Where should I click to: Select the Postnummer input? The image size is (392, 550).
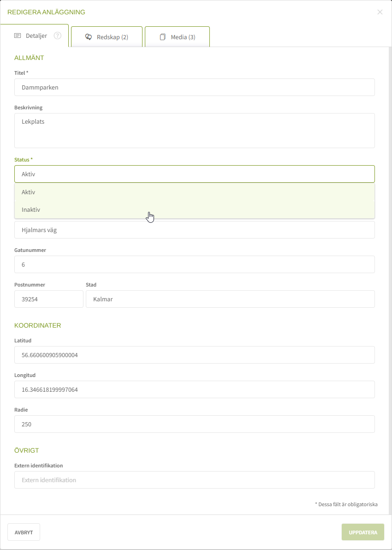[x=48, y=299]
